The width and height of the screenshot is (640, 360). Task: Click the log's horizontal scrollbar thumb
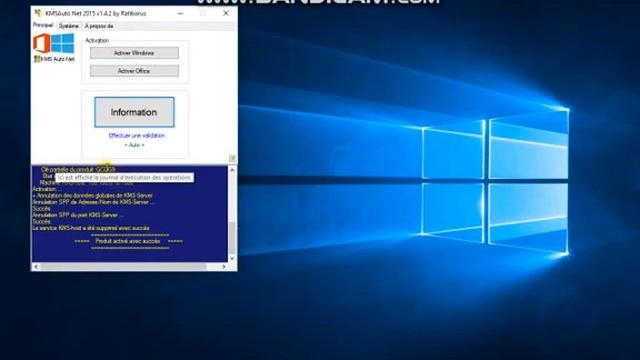[123, 267]
